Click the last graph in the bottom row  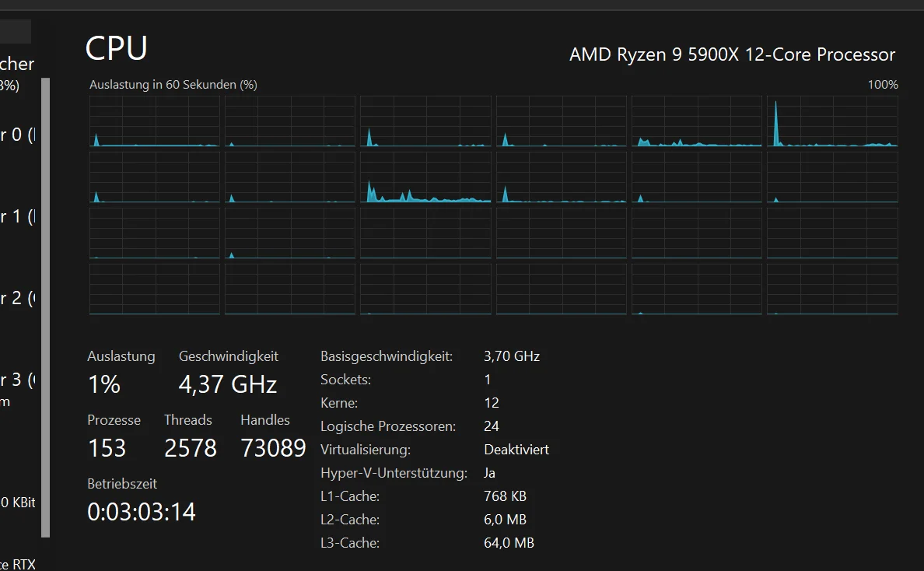832,289
